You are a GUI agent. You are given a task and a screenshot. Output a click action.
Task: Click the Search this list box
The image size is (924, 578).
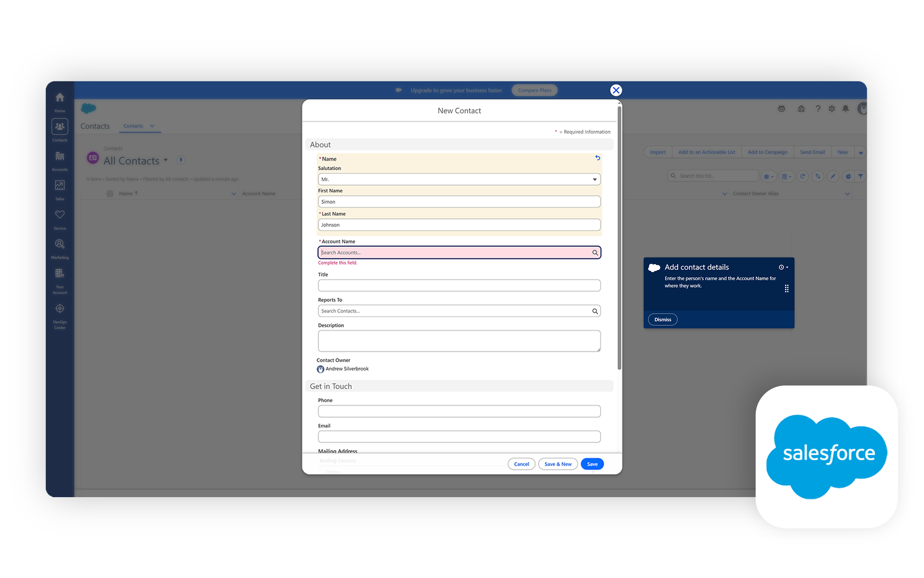click(713, 176)
